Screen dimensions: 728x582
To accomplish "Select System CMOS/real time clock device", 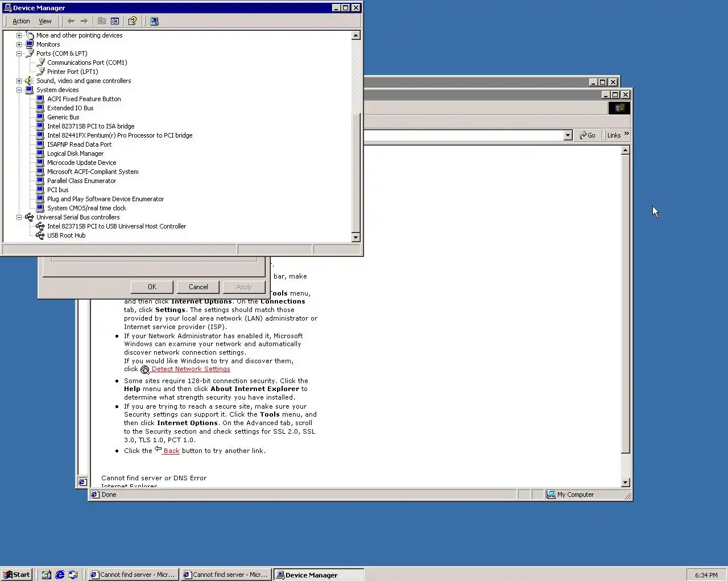I will click(x=87, y=208).
